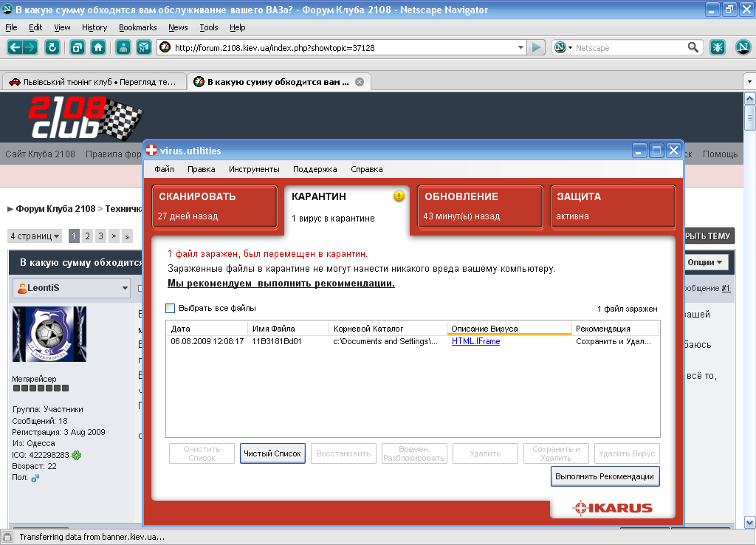Open the address bar URL history dropdown
756x545 pixels.
(520, 47)
